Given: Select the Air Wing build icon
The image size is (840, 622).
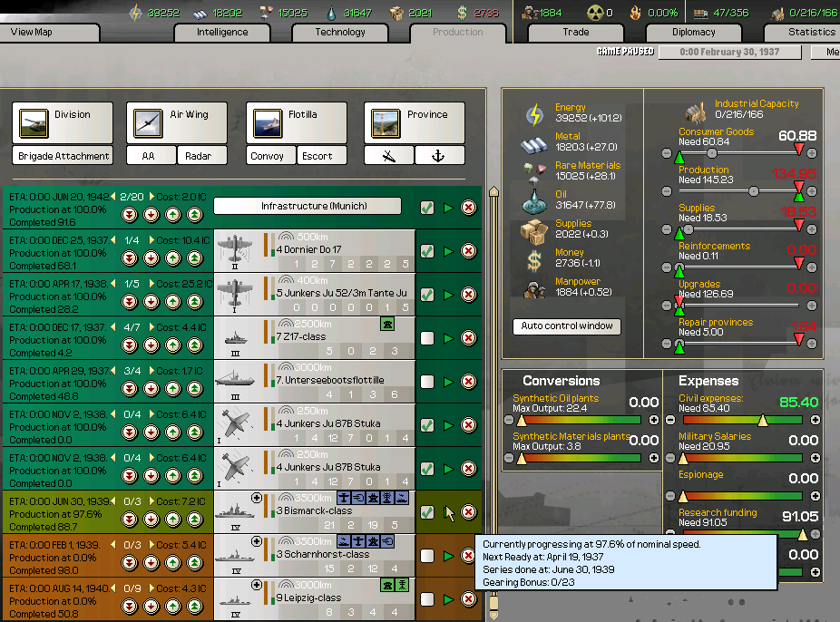Looking at the screenshot, I should [176, 122].
